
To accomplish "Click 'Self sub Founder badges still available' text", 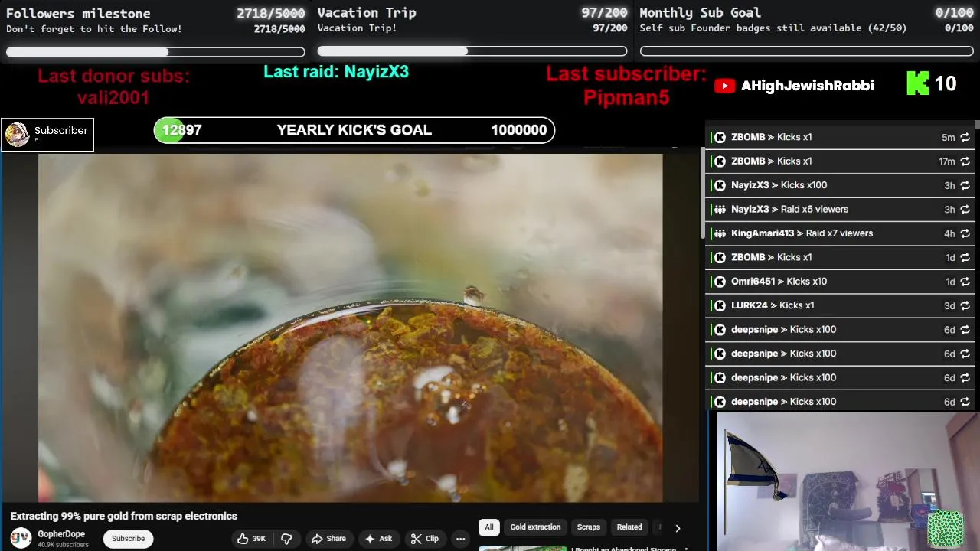I will pyautogui.click(x=773, y=28).
